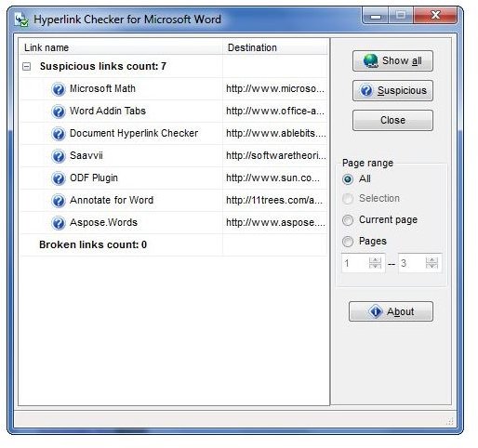The height and width of the screenshot is (448, 478).
Task: Close the window with the red X
Action: 435,16
